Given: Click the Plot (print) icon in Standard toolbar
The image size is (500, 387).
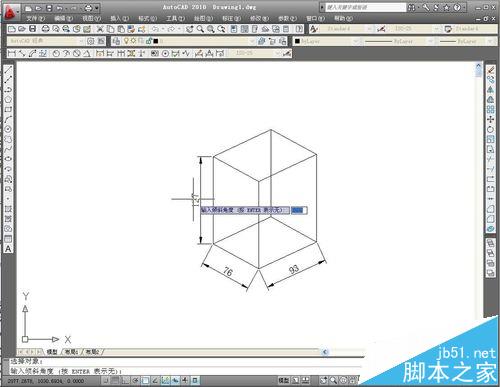Looking at the screenshot, I should [45, 29].
